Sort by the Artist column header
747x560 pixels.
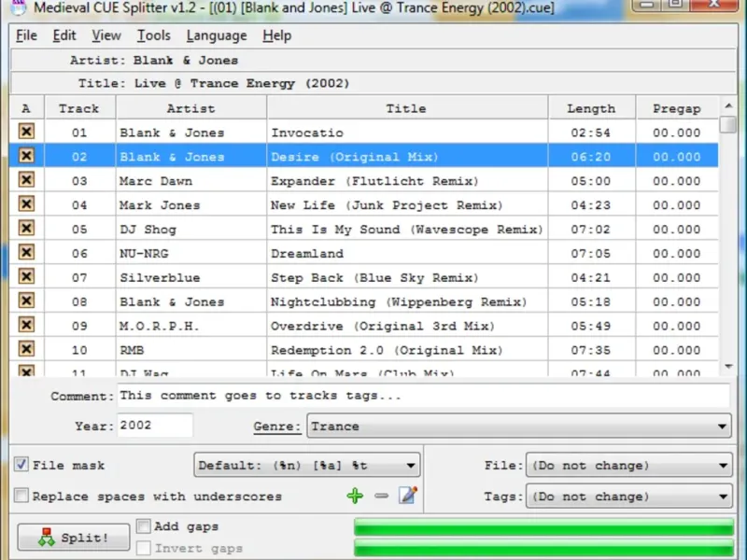[x=191, y=108]
